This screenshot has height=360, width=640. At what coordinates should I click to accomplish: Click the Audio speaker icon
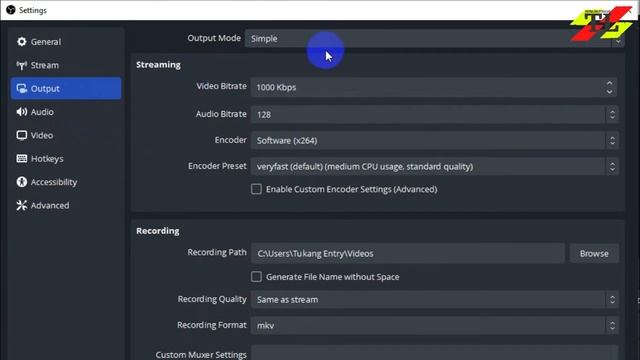pyautogui.click(x=22, y=112)
